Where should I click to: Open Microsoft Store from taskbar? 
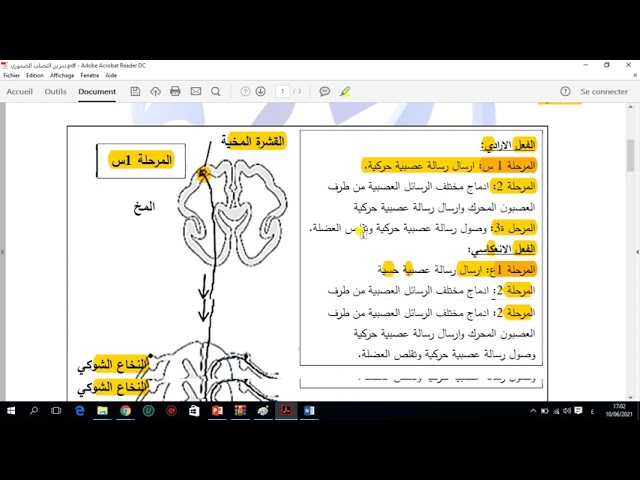click(x=194, y=411)
